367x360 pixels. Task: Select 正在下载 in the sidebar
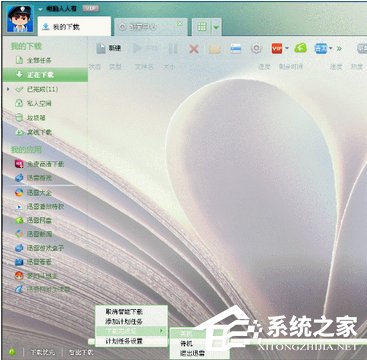[x=45, y=75]
